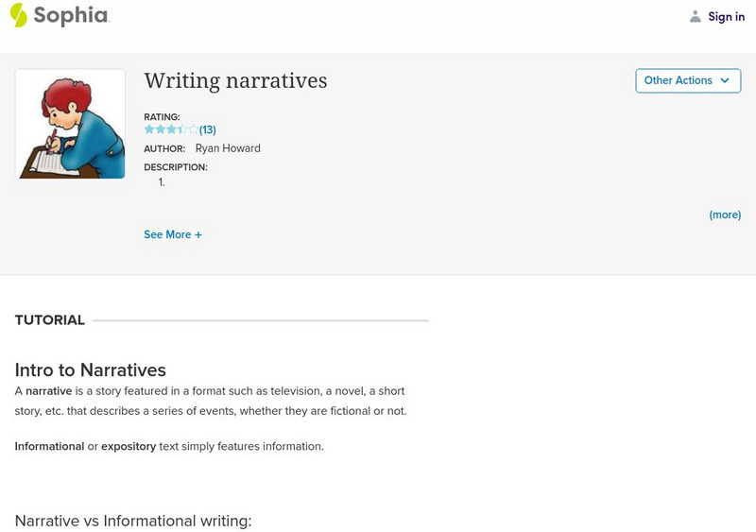The width and height of the screenshot is (756, 532).
Task: Click the Sophia green leaf logo
Action: [19, 15]
